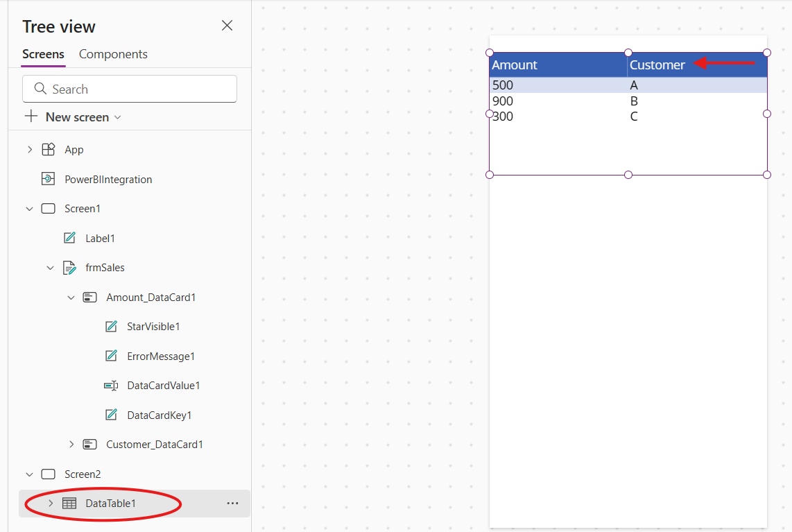Viewport: 792px width, 532px height.
Task: Expand the DataTable1 node
Action: (51, 503)
